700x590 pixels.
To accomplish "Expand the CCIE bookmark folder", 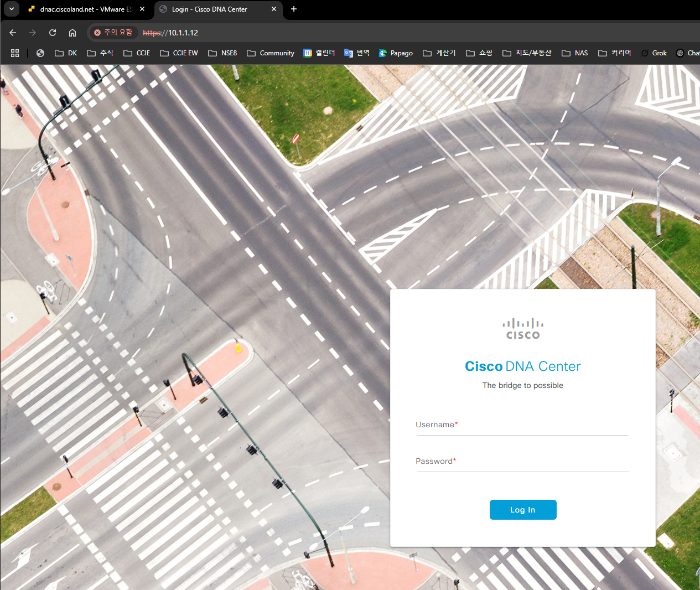I will [x=137, y=53].
